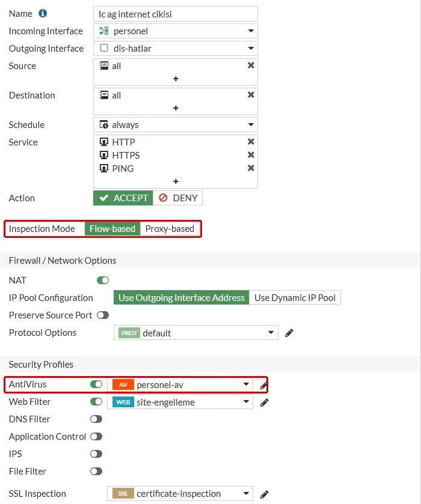Add a new Service with plus icon
Viewport: 421px width, 504px height.
point(176,181)
